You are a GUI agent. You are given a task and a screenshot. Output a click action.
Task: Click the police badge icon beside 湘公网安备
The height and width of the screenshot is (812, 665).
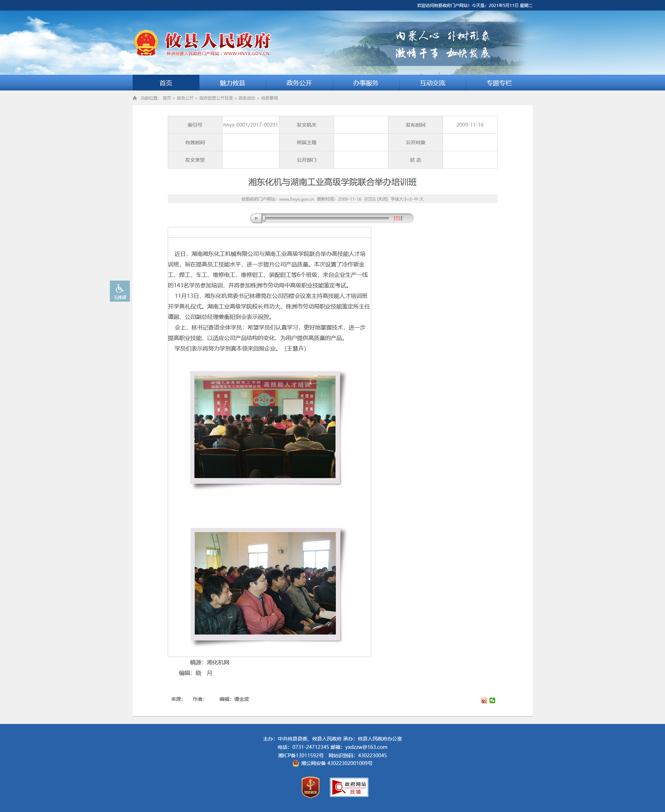point(296,763)
